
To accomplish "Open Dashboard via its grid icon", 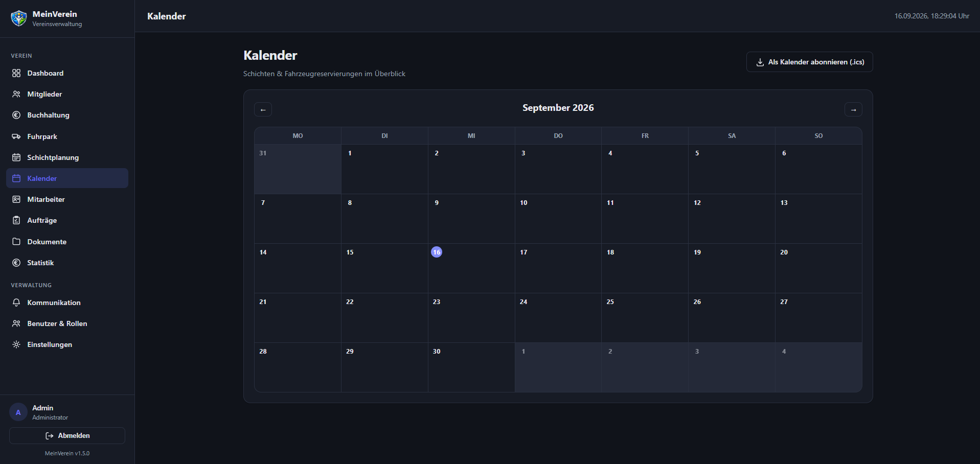I will pos(16,73).
